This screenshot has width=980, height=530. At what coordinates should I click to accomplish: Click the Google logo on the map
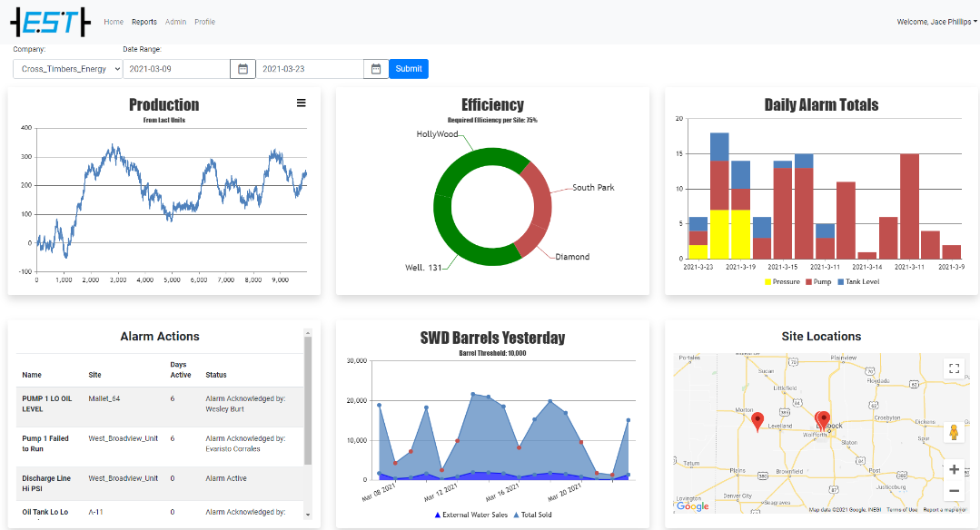point(692,506)
